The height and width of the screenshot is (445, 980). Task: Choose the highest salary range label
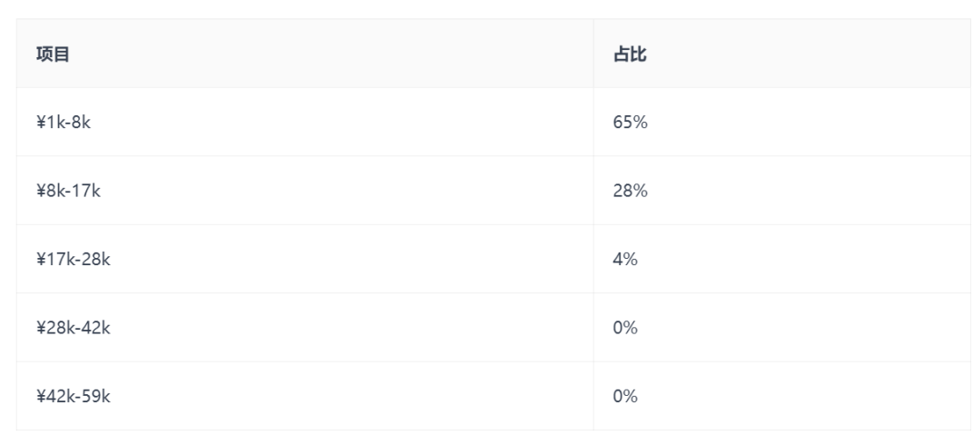73,396
